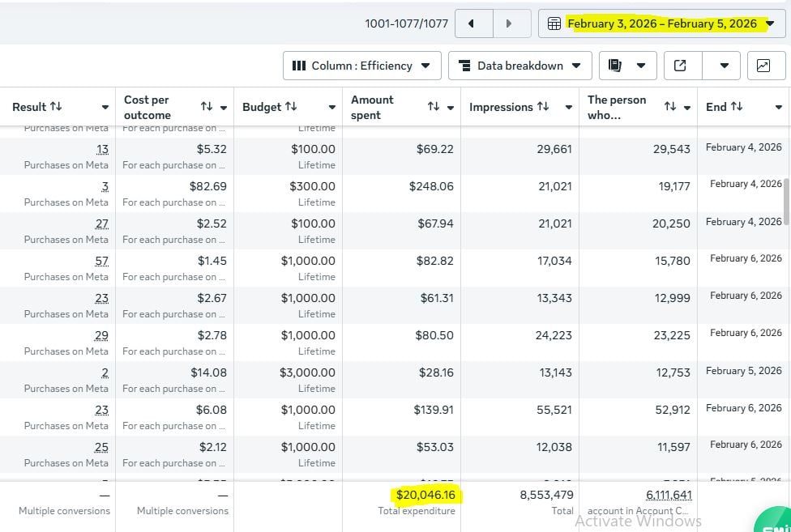Screen dimensions: 791x532
Task: Select the 55,521 impressions cell
Action: click(554, 410)
